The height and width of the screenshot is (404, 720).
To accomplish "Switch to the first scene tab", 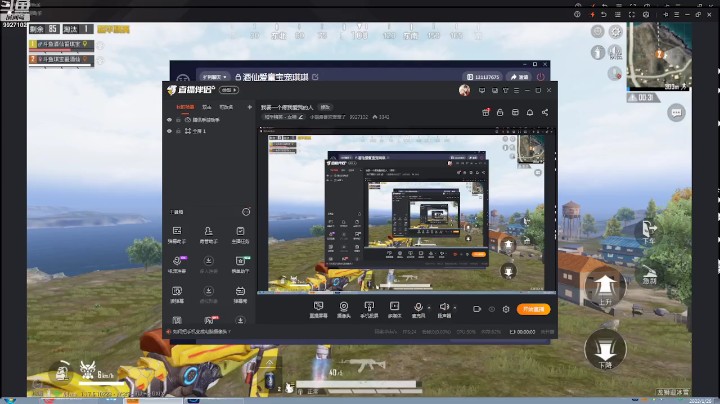I will coord(185,107).
